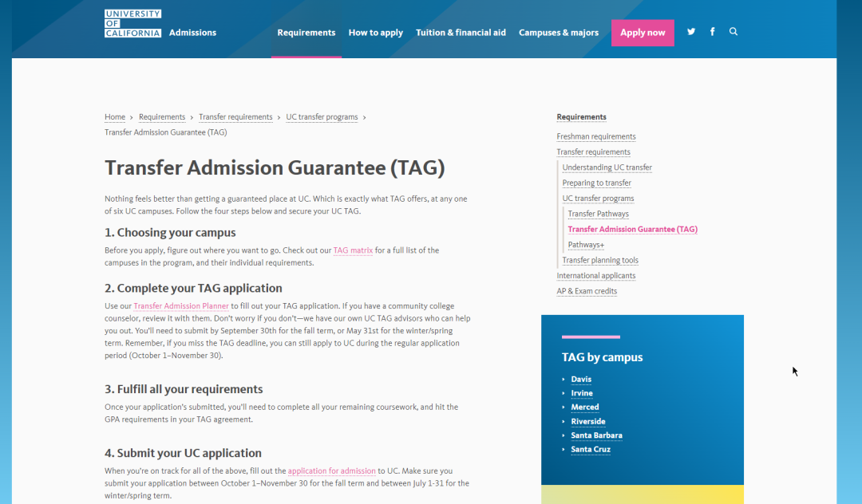This screenshot has height=504, width=862.
Task: Open Tuition & financial aid menu
Action: click(461, 33)
